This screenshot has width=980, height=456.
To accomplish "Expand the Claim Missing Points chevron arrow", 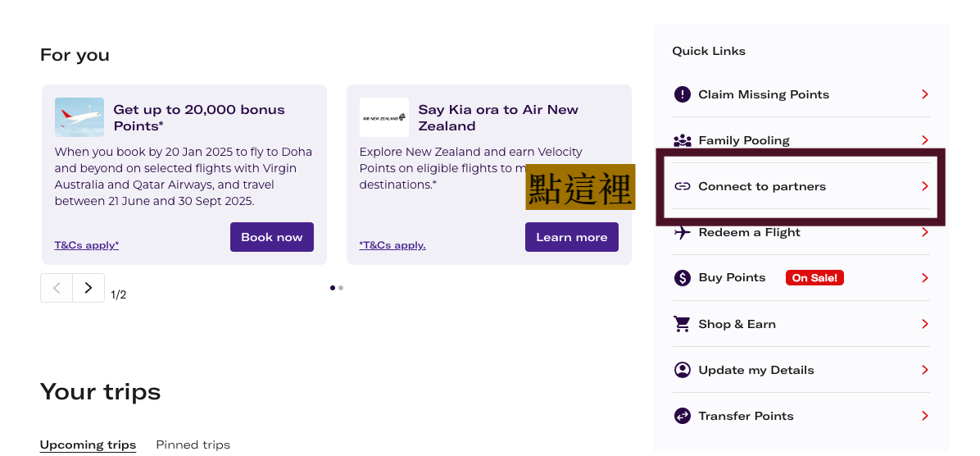I will click(925, 94).
